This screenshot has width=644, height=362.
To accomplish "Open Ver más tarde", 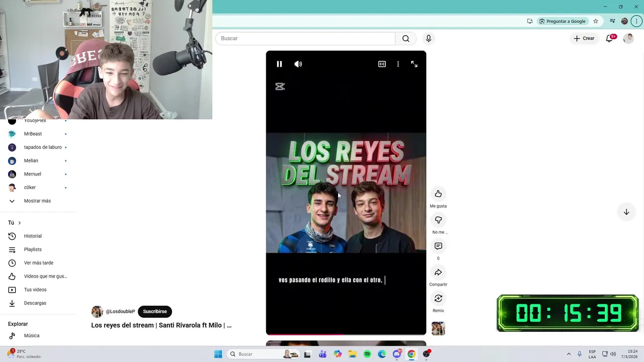I will (x=38, y=263).
